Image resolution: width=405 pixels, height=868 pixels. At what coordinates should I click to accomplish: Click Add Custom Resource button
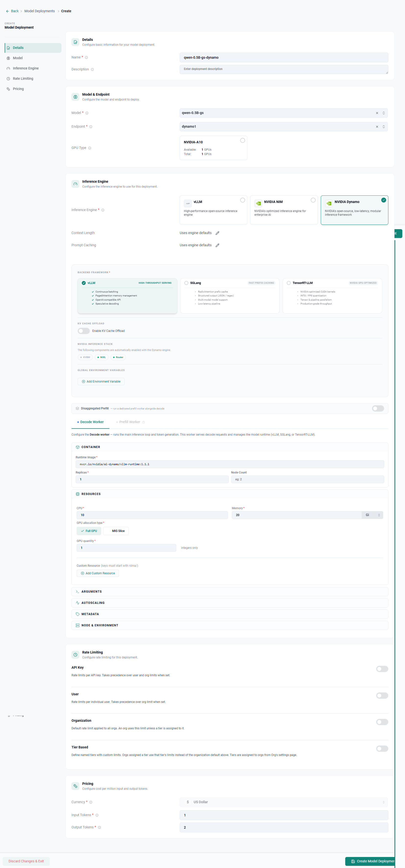click(x=98, y=573)
